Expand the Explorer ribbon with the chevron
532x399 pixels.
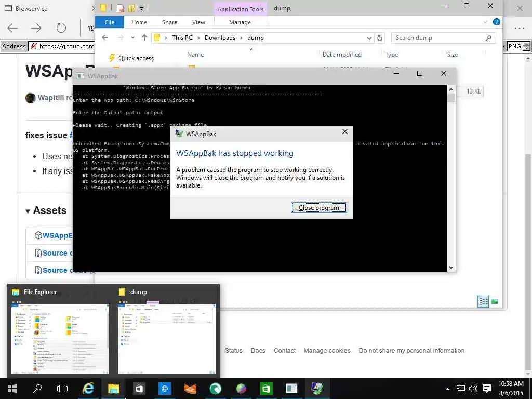485,22
